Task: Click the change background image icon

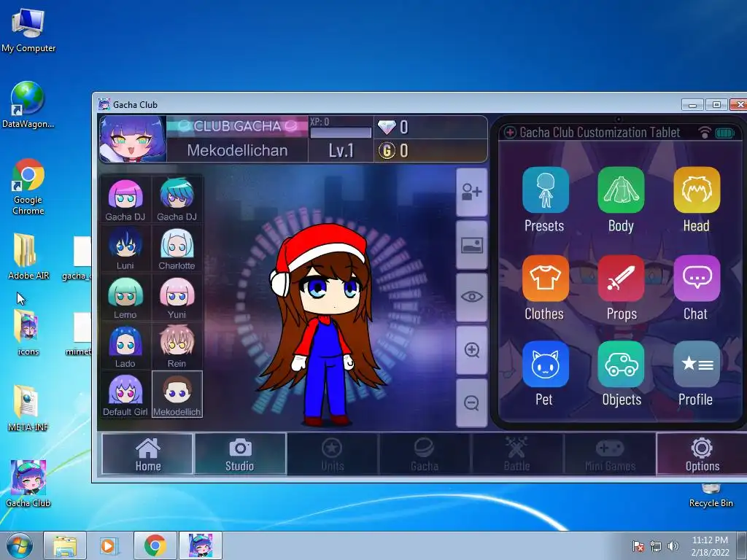Action: click(472, 245)
